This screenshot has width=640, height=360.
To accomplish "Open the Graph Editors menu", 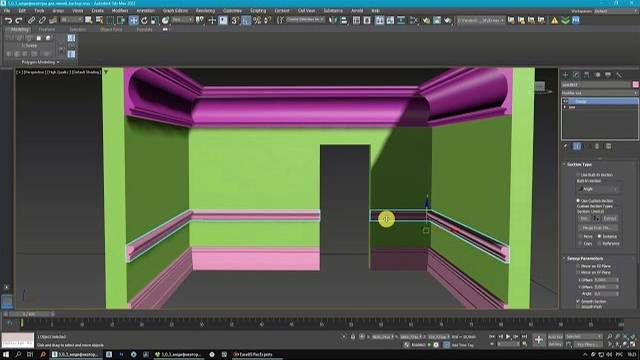I will [x=176, y=11].
